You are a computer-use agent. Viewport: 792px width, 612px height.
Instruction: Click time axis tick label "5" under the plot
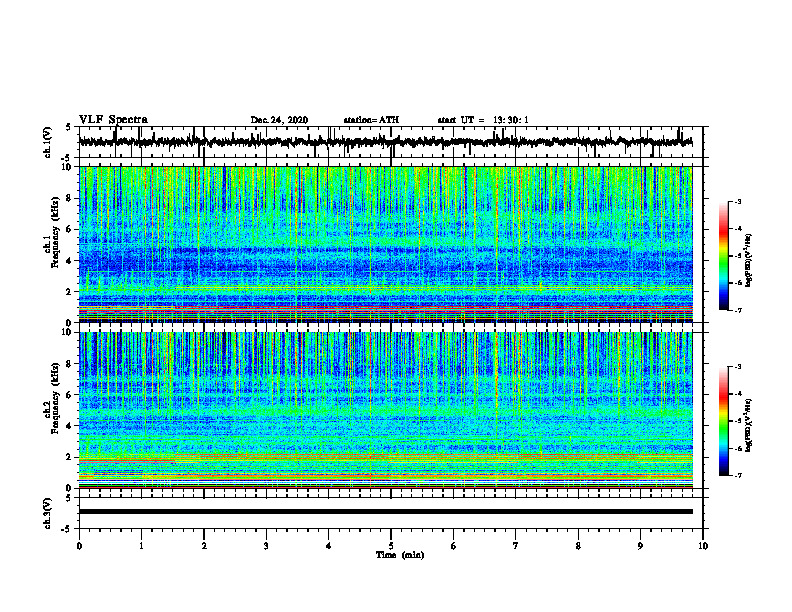(391, 546)
